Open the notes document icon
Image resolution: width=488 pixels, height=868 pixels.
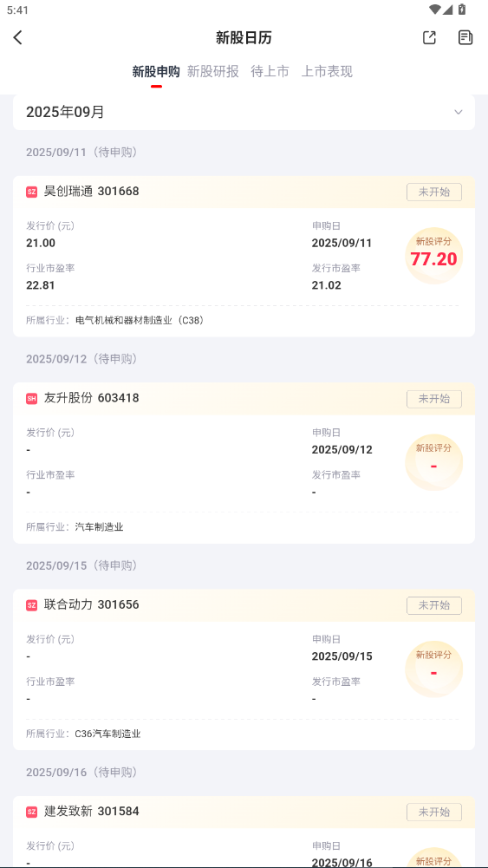click(x=465, y=37)
